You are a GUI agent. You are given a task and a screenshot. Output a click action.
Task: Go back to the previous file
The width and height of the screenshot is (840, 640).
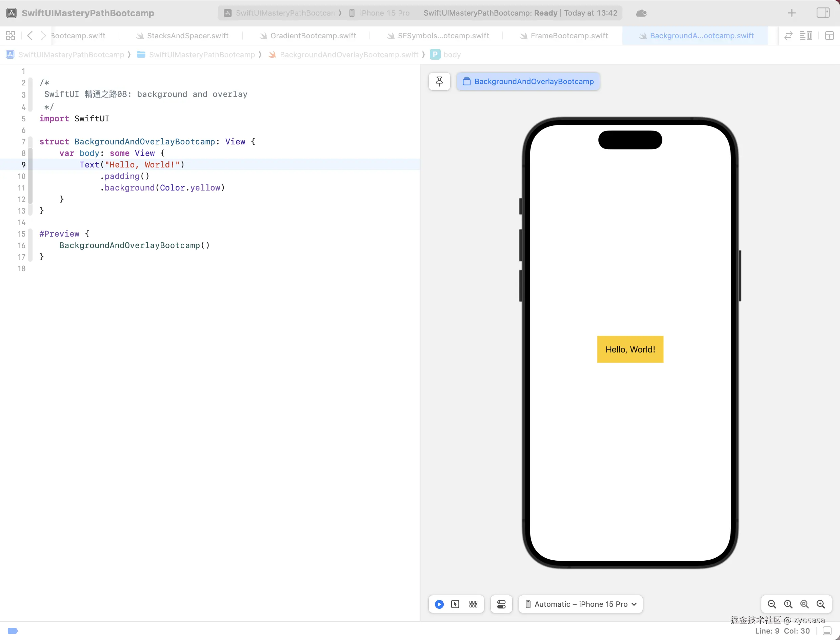pos(30,36)
